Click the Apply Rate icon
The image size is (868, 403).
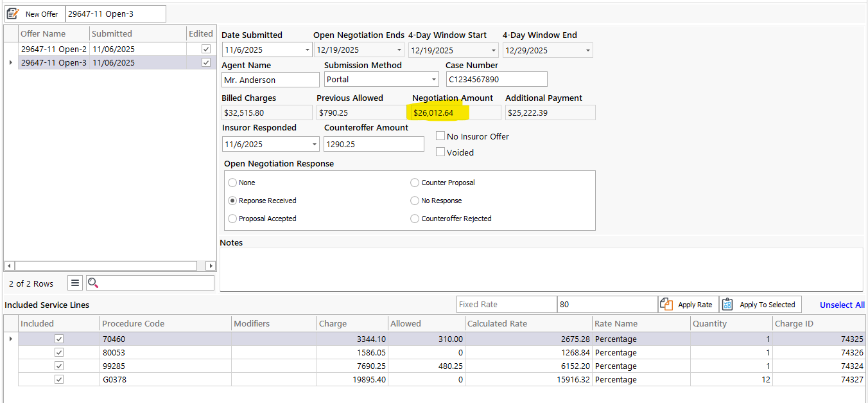click(x=667, y=305)
